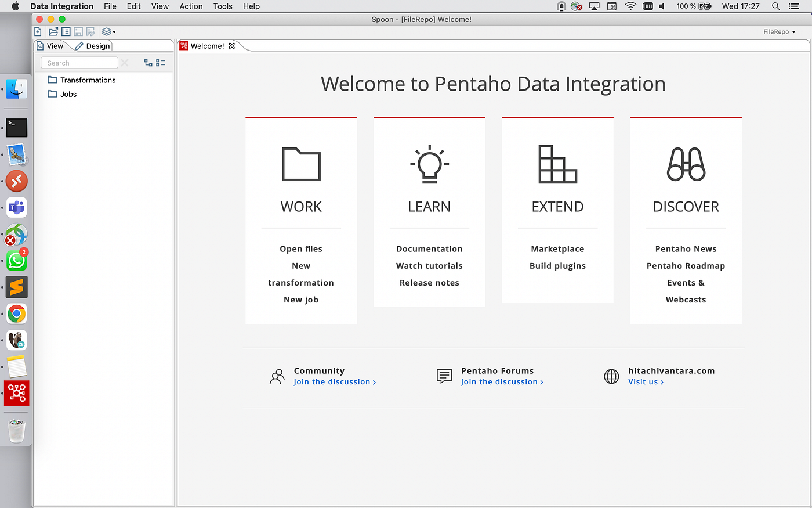Open the Marketplace link under EXTEND
The image size is (812, 508).
(x=557, y=248)
